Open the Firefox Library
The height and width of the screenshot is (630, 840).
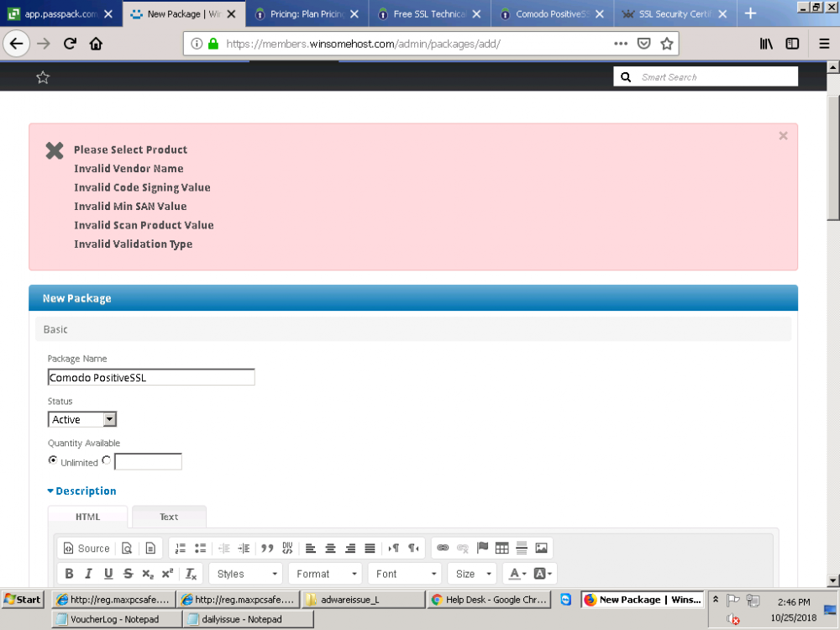[766, 44]
